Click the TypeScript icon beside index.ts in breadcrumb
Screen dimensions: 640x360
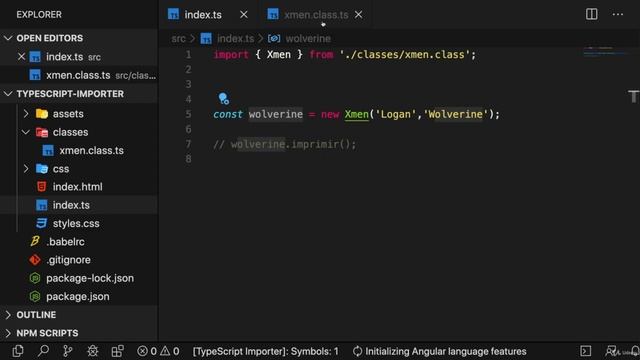[206, 39]
